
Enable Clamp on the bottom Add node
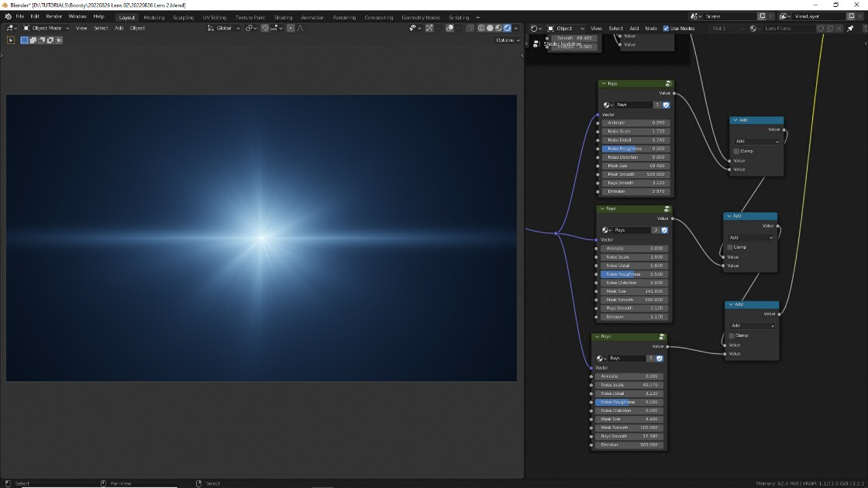pyautogui.click(x=732, y=336)
